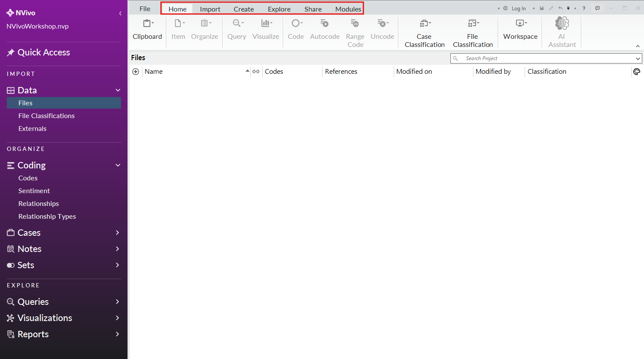The width and height of the screenshot is (644, 359).
Task: Switch to the Modules tab
Action: pos(348,9)
